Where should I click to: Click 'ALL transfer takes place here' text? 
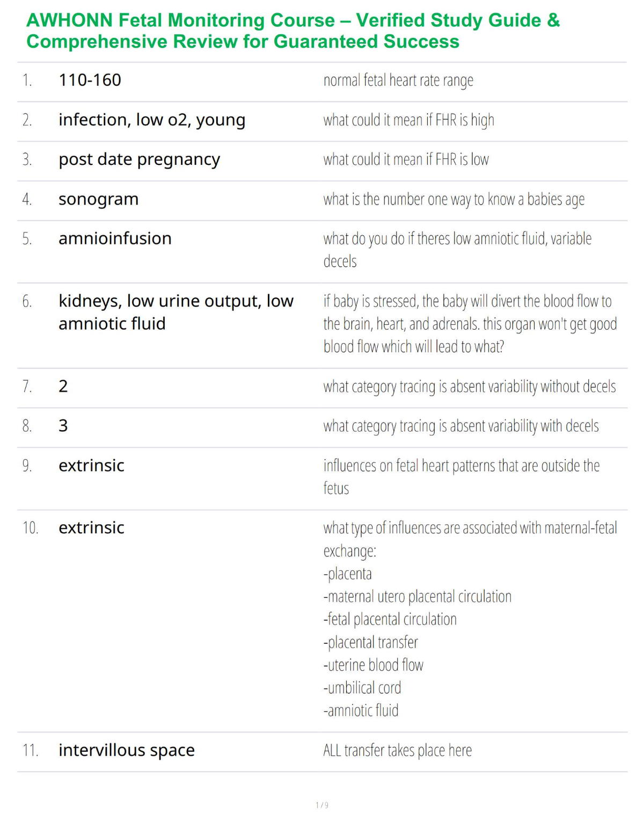pos(398,750)
